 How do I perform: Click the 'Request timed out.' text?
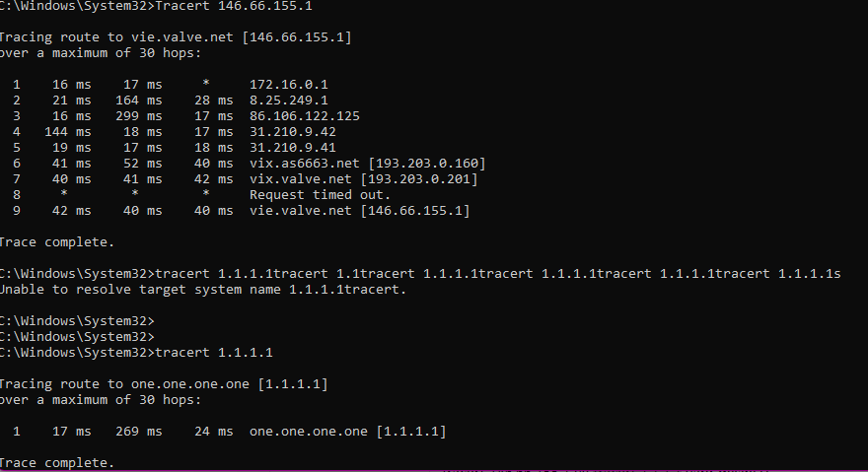tap(322, 194)
